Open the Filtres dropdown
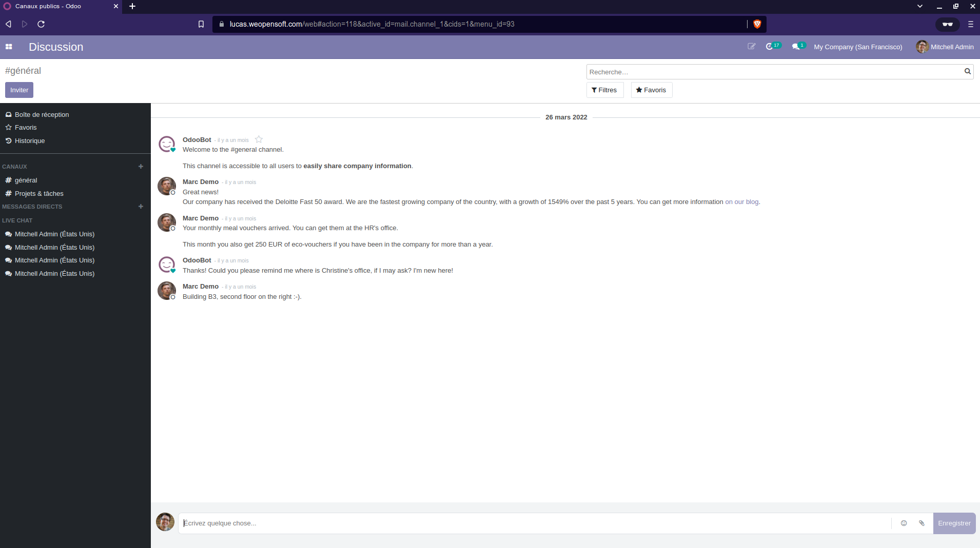This screenshot has width=980, height=548. pyautogui.click(x=604, y=90)
